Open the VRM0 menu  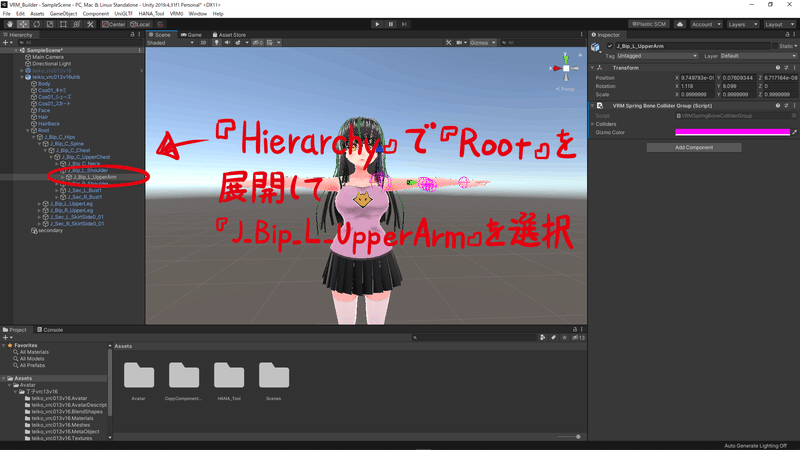(x=176, y=14)
